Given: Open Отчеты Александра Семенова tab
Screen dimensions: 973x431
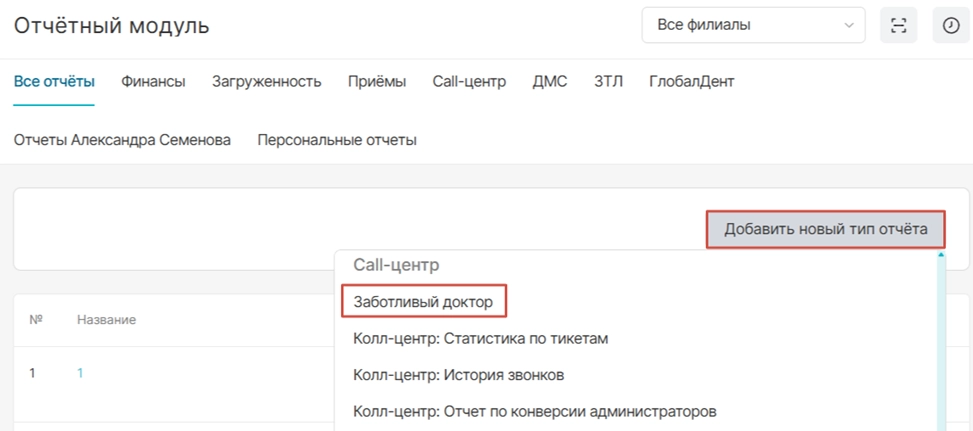Looking at the screenshot, I should tap(122, 141).
